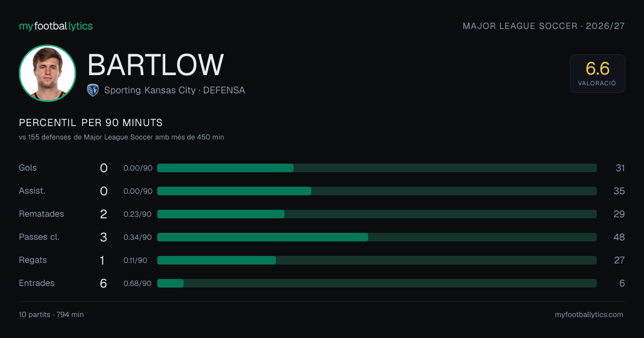Select the BARTLOW player name heading

pos(156,65)
